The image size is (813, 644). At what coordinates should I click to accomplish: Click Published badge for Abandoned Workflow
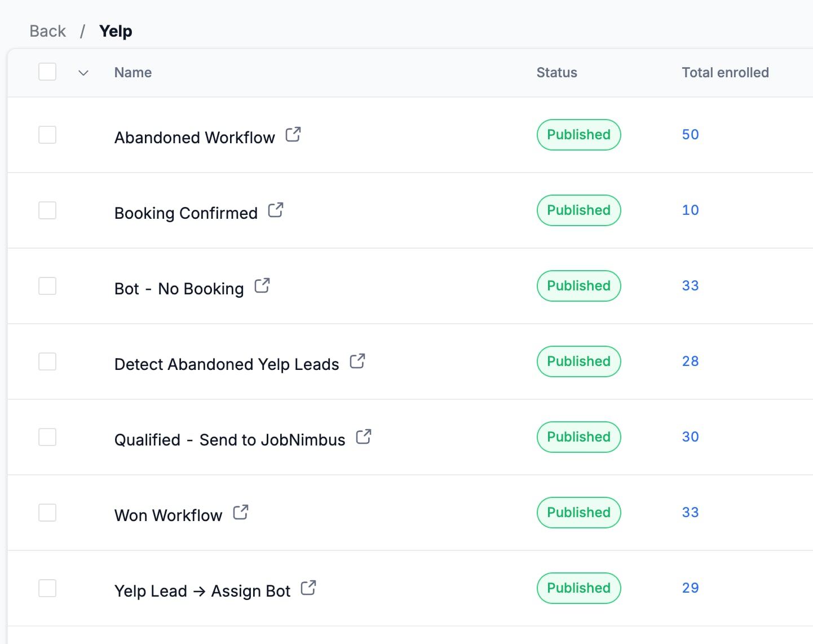(x=579, y=135)
